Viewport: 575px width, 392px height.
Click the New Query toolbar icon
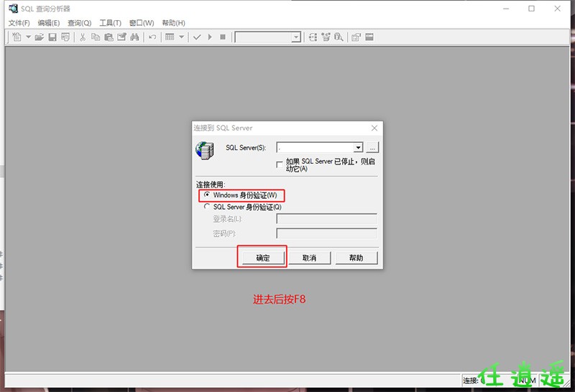(17, 37)
